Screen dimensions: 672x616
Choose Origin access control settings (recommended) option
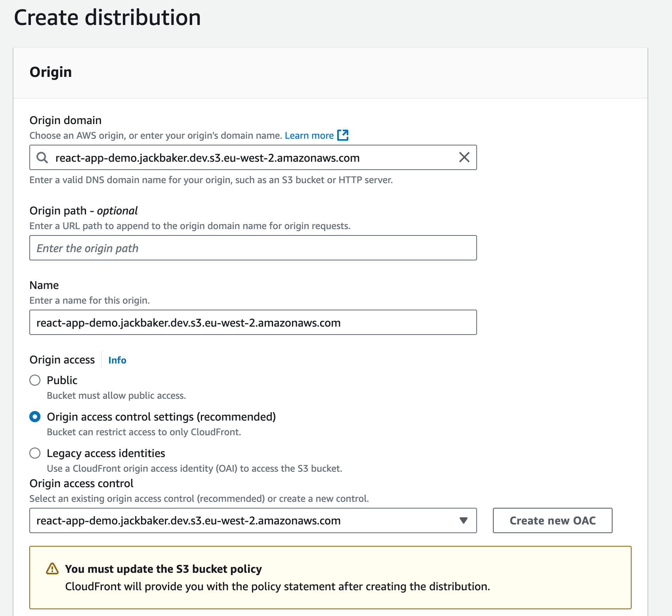coord(35,417)
